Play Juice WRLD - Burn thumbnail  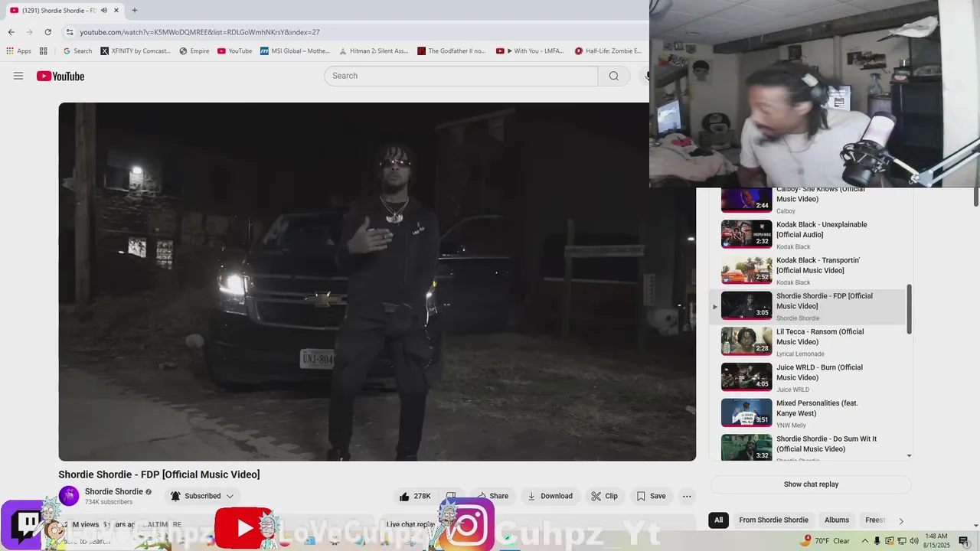(x=746, y=377)
